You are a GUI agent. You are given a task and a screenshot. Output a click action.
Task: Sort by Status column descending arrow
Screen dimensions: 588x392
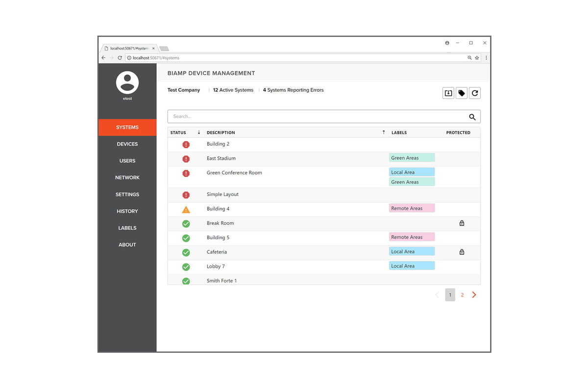pyautogui.click(x=199, y=132)
